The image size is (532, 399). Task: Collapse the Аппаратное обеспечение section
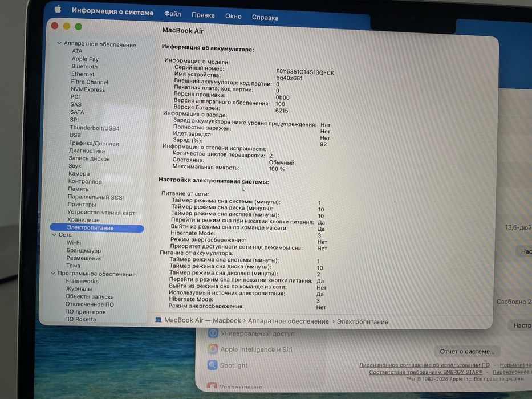(x=59, y=43)
